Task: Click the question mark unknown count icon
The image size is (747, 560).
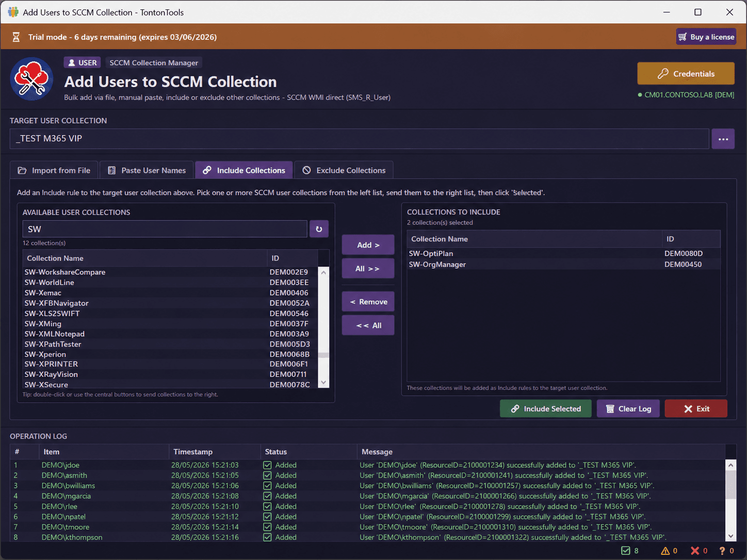Action: click(x=722, y=551)
